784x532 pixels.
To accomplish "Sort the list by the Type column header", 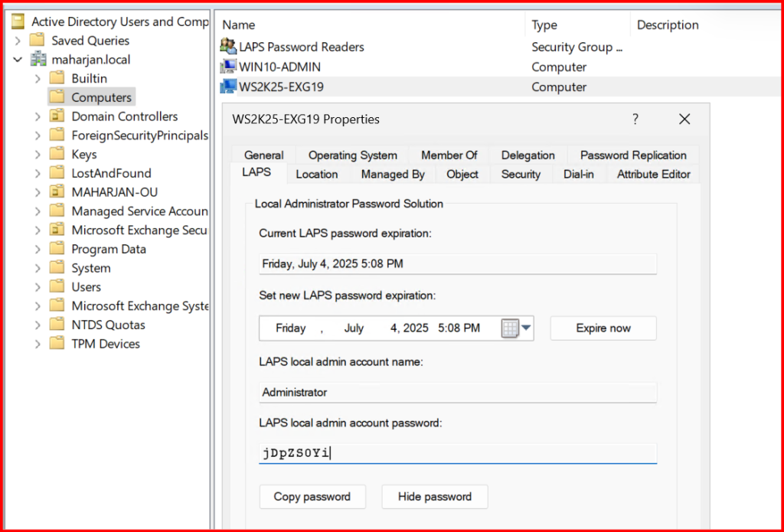I will [x=545, y=25].
